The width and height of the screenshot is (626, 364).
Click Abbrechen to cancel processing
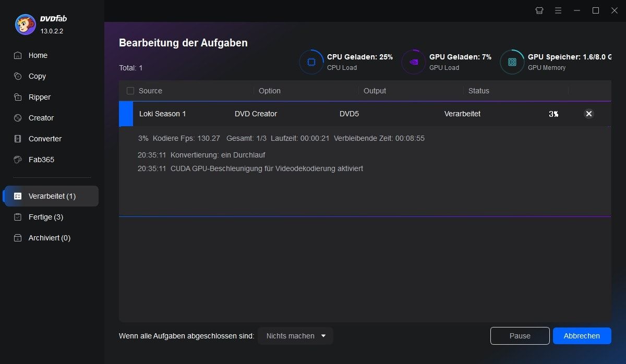[x=582, y=336]
